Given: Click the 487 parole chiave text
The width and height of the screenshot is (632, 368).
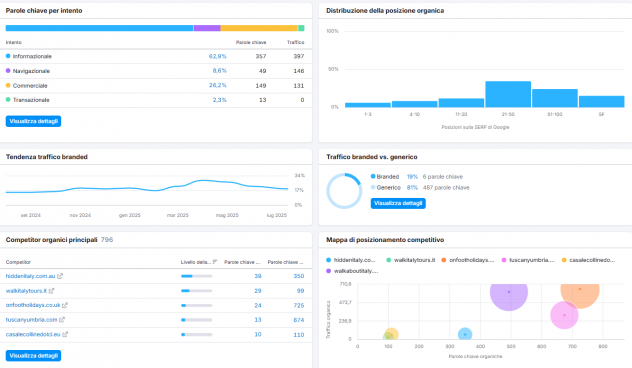Looking at the screenshot, I should 446,187.
